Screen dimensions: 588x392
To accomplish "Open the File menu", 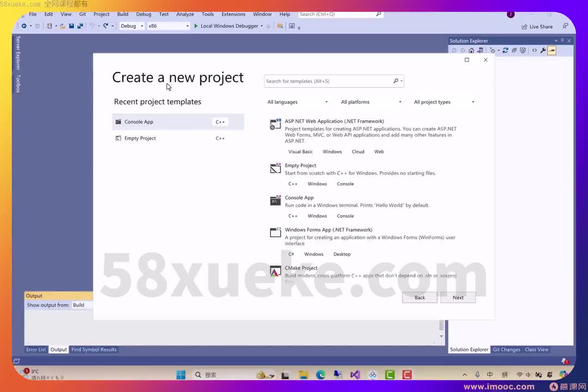I will (33, 14).
